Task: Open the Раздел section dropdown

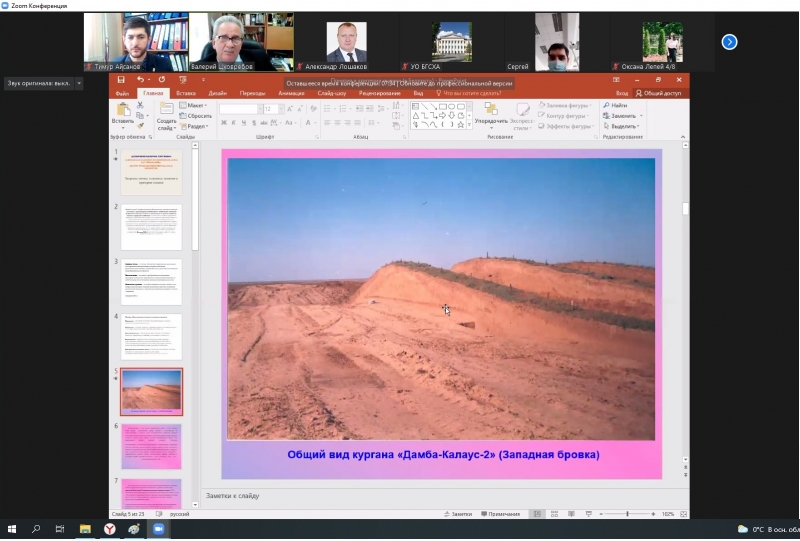Action: click(195, 126)
